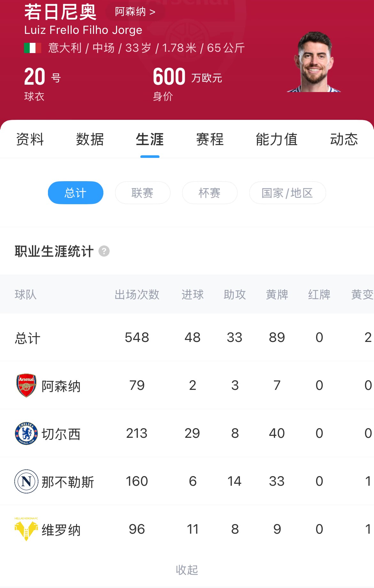
Task: Select the 国家/地区 filter pill
Action: (x=287, y=193)
